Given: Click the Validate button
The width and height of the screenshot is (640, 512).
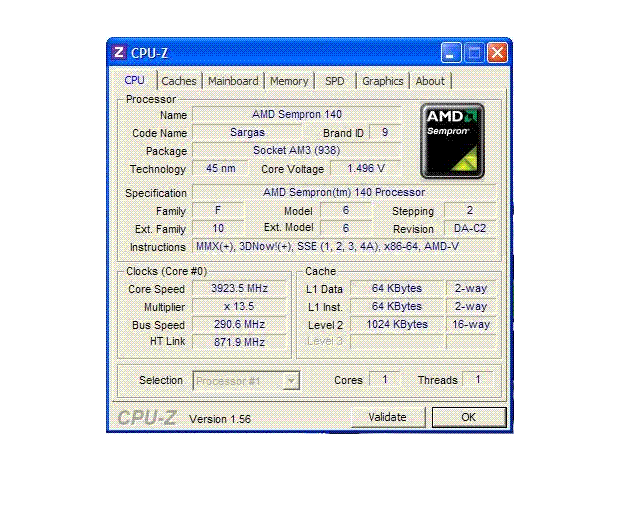Looking at the screenshot, I should (388, 417).
